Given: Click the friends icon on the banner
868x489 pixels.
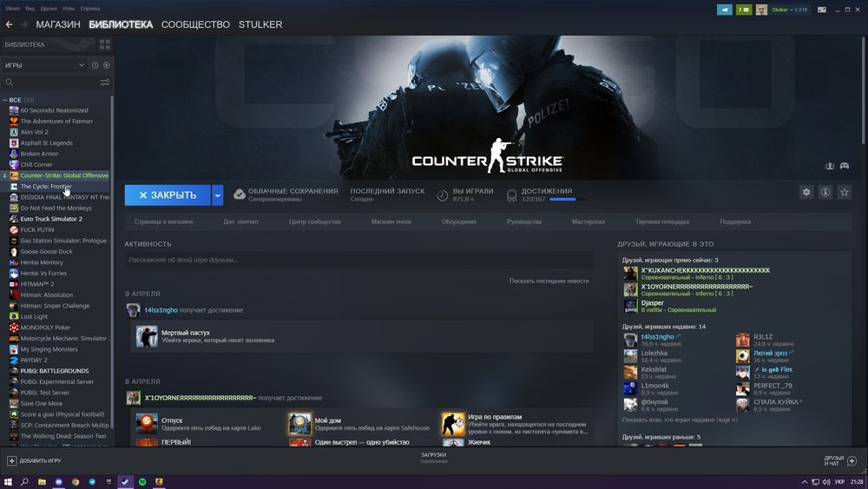Looking at the screenshot, I should coord(829,166).
